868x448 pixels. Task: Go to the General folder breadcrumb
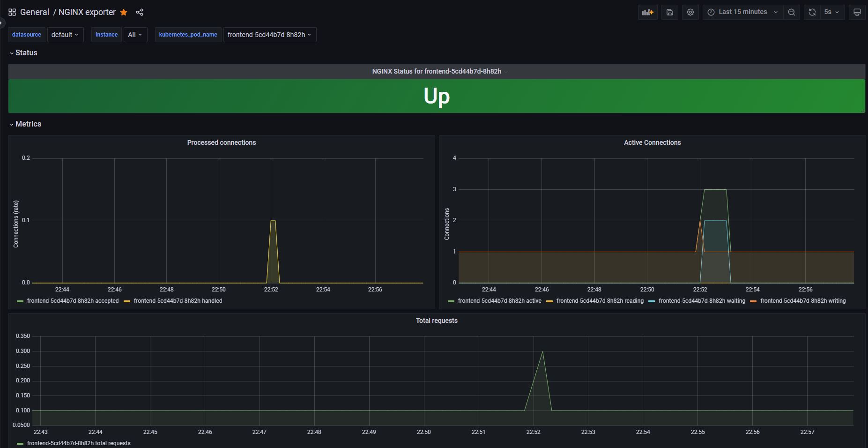pos(35,12)
